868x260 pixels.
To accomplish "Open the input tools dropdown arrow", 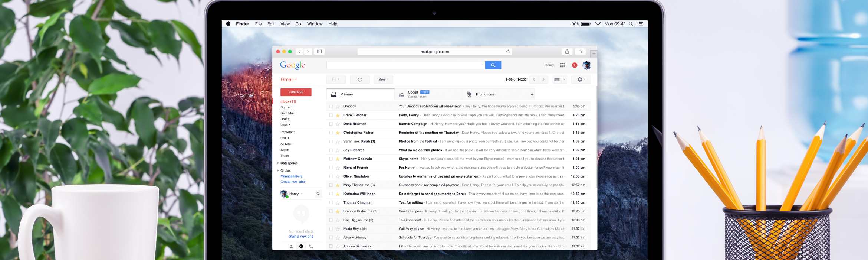I will [x=564, y=79].
